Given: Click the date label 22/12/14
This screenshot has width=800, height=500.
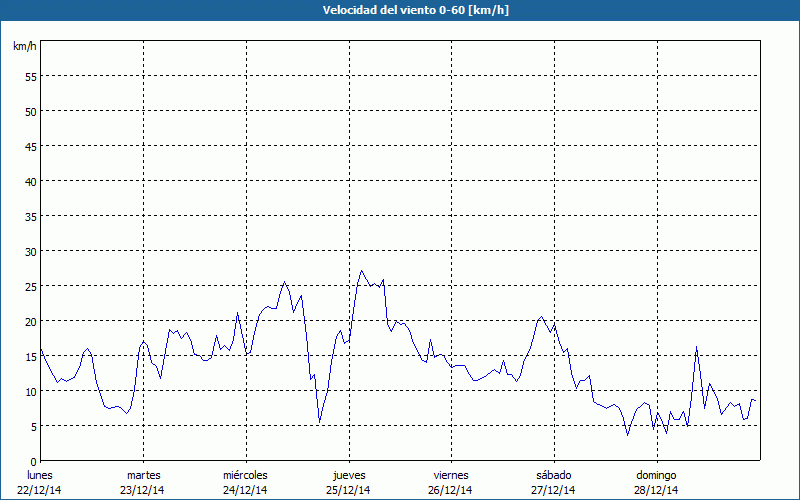Looking at the screenshot, I should [x=40, y=490].
